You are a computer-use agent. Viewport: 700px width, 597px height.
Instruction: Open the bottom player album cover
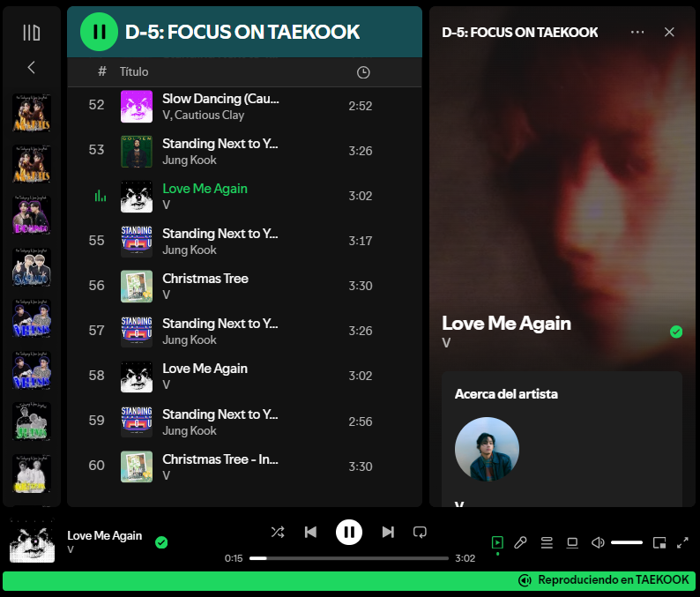coord(32,541)
